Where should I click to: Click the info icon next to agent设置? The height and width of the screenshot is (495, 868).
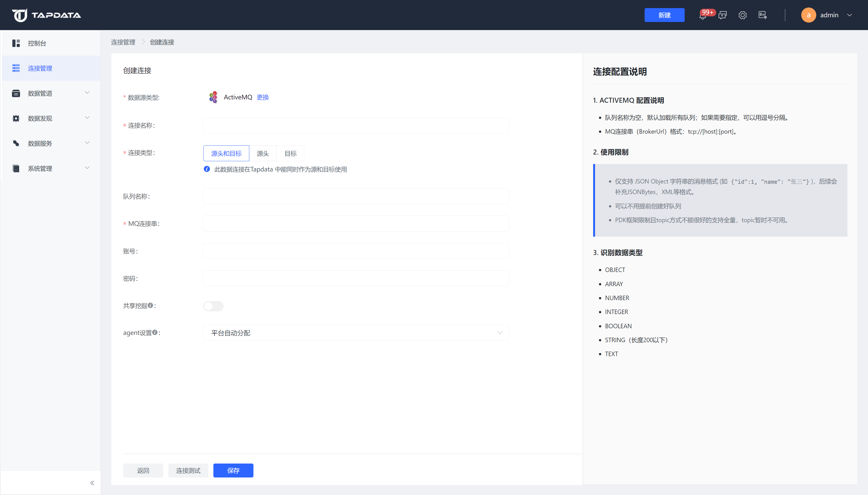(x=155, y=332)
